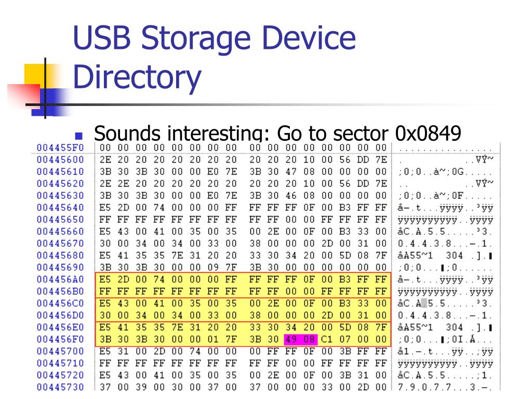Select offset address 00445730
Screen dimensions: 532x399
(60, 387)
